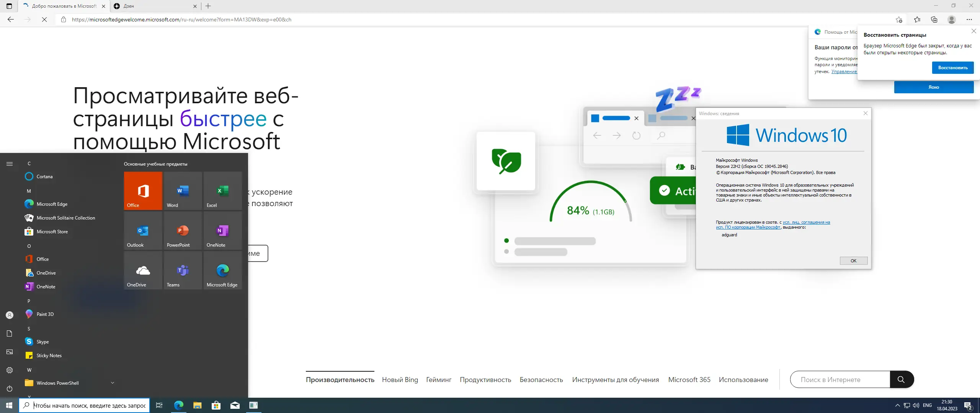Open the Word tile in Start menu
980x413 pixels.
183,191
